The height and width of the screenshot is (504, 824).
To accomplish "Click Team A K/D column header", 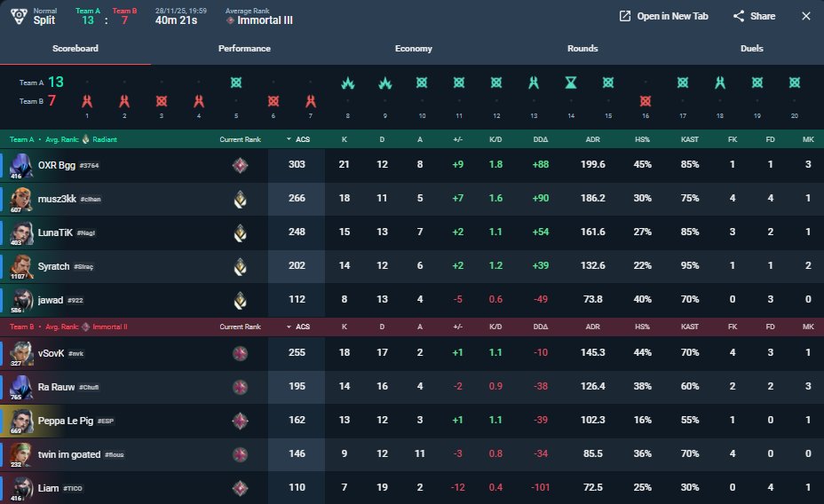I will coord(495,139).
